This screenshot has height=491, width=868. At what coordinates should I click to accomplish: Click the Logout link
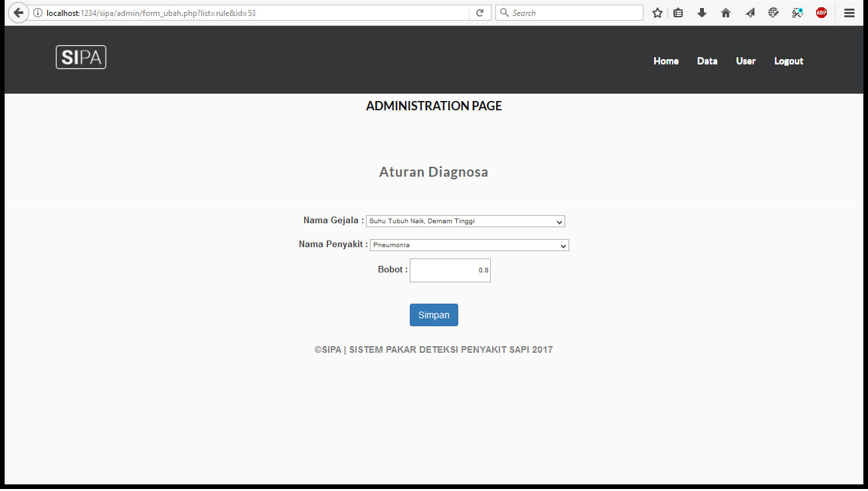(788, 61)
